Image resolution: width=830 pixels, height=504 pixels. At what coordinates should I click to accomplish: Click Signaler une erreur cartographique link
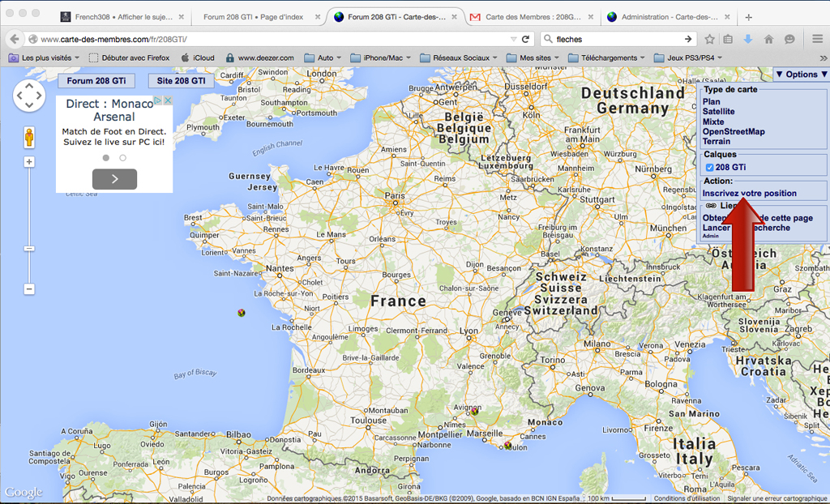[778, 498]
